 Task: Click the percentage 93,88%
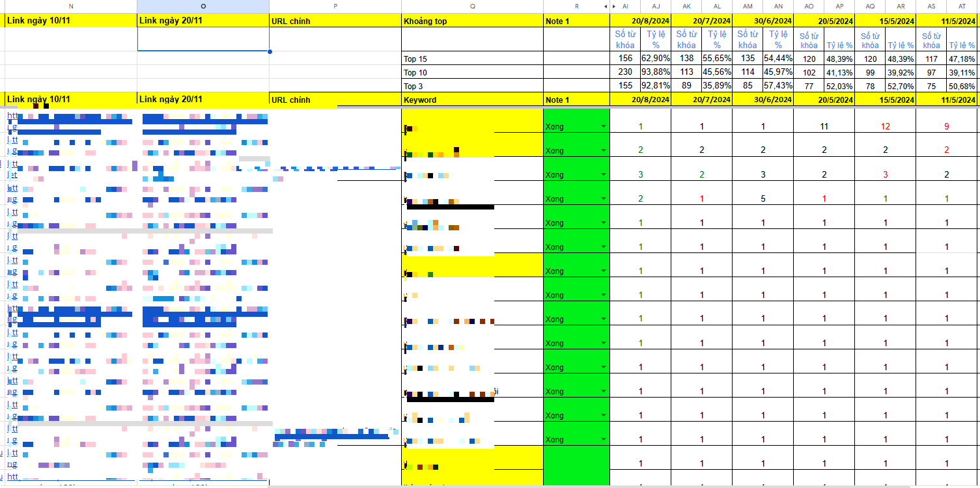(656, 72)
